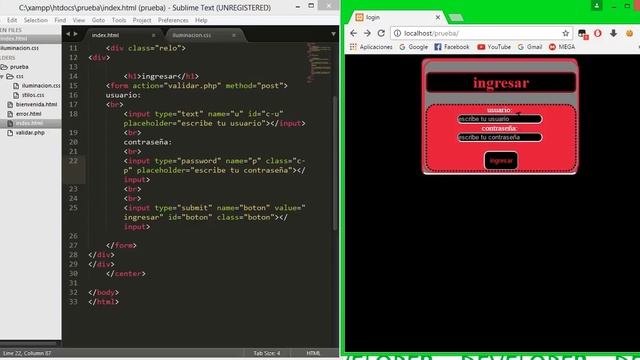View site information icon in address bar
The image size is (640, 360).
[x=397, y=33]
